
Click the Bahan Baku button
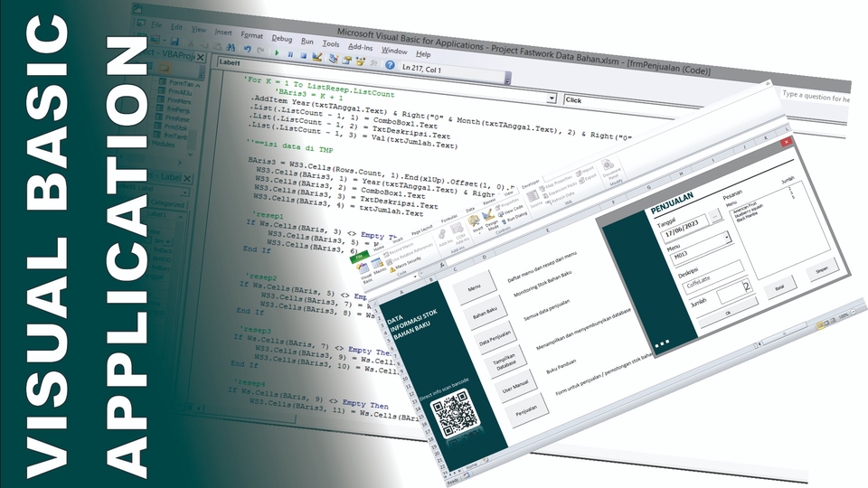[485, 314]
